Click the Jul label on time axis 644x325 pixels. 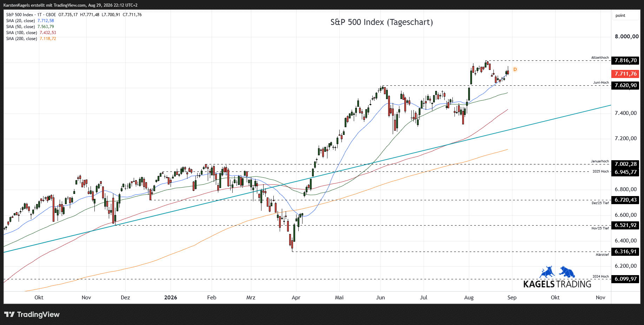coord(424,298)
